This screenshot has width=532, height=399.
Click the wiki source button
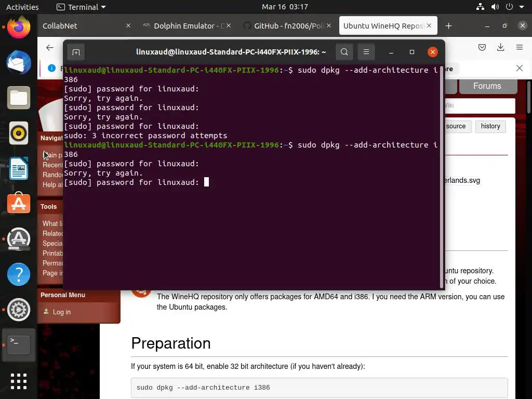tap(456, 126)
